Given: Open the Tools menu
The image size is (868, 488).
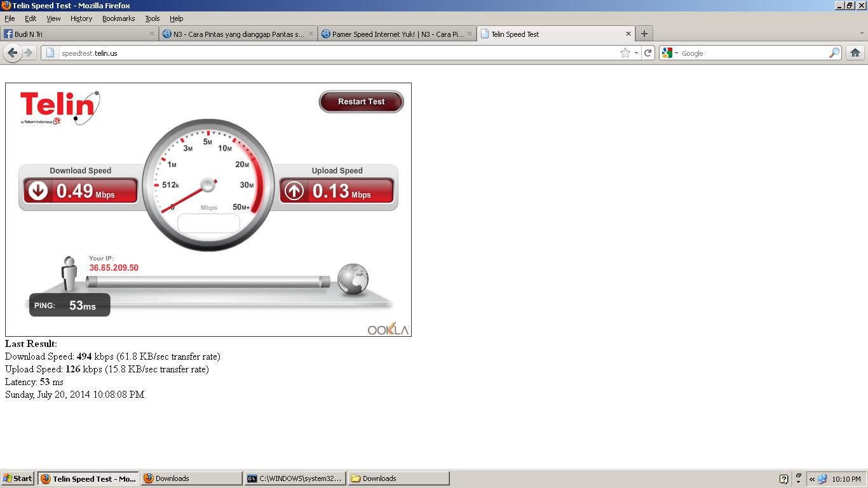Looking at the screenshot, I should coord(153,18).
